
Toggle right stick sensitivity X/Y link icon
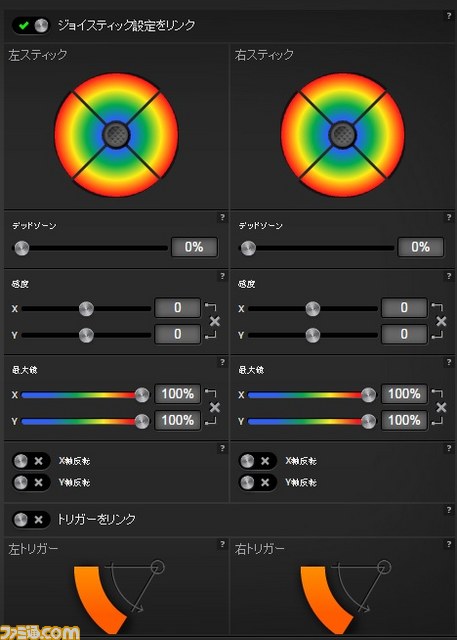[441, 322]
